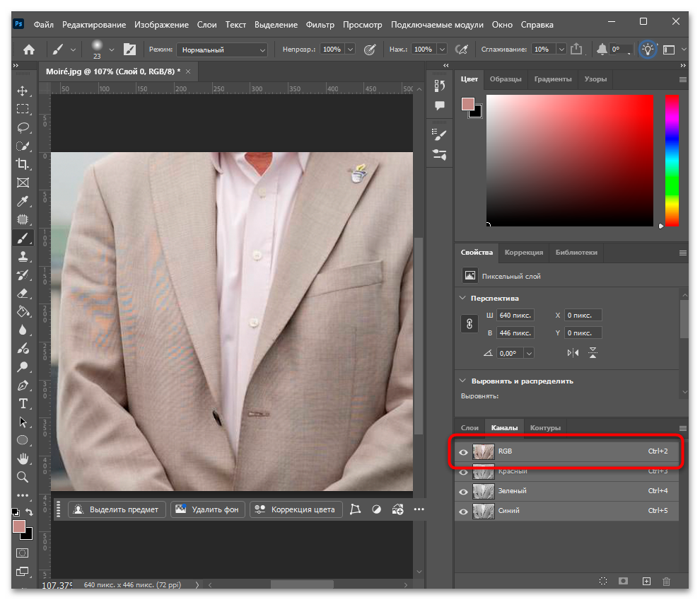Switch to the Градиенты tab

(553, 79)
